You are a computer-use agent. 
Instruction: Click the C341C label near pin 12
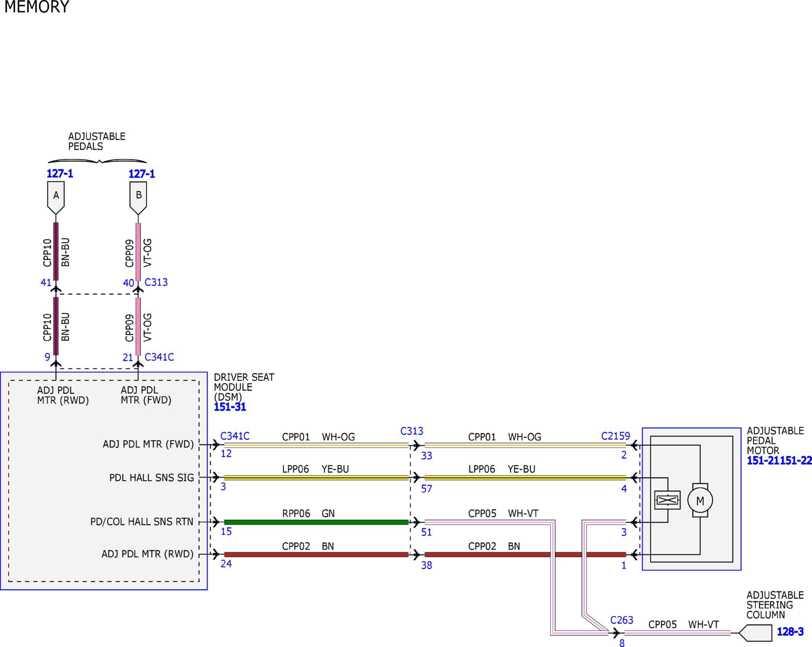(235, 436)
